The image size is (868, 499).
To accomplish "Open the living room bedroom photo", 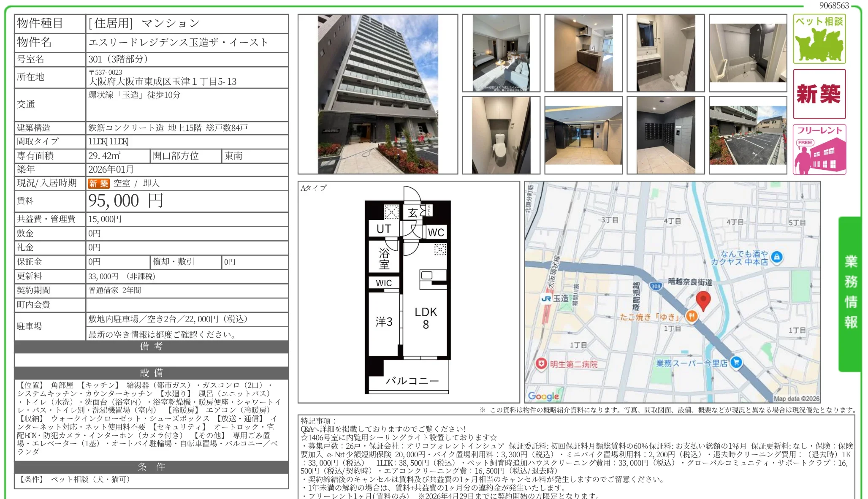I will pyautogui.click(x=501, y=53).
